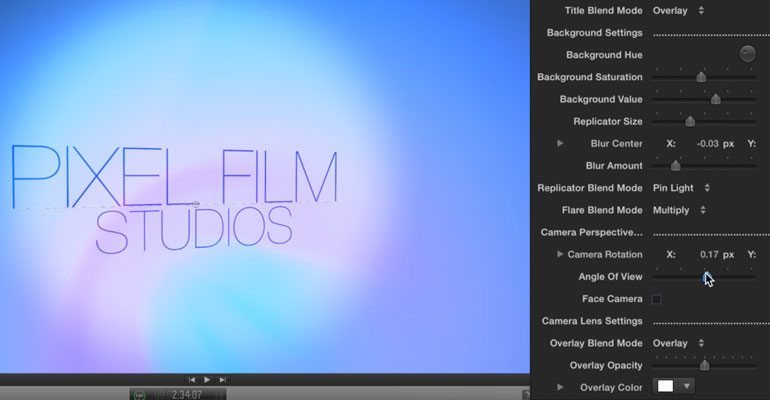Click the Angle Of View slider handle
The width and height of the screenshot is (770, 400).
[706, 277]
